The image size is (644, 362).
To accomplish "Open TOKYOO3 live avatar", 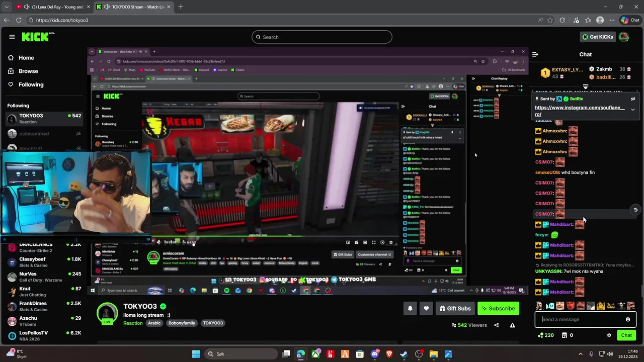I will pyautogui.click(x=107, y=313).
